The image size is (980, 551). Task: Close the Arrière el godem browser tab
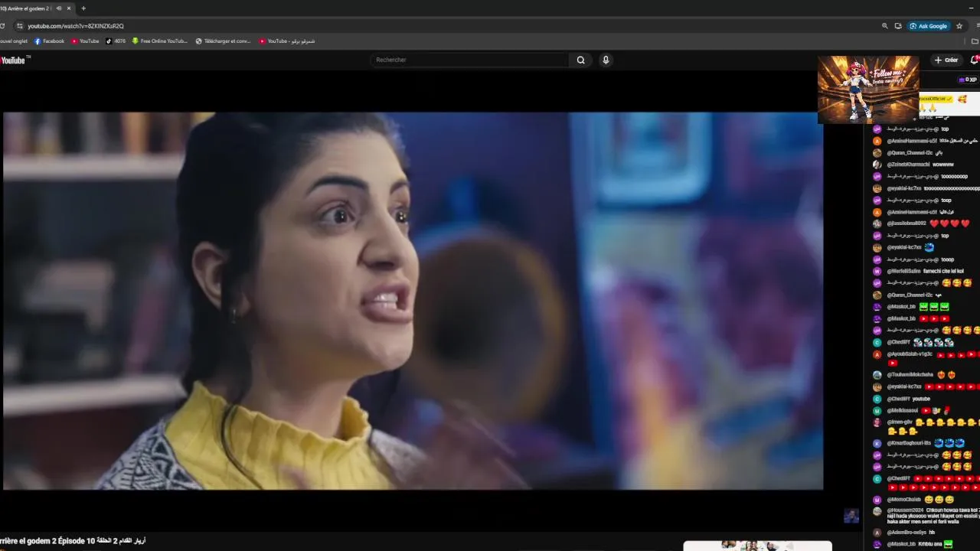tap(69, 8)
